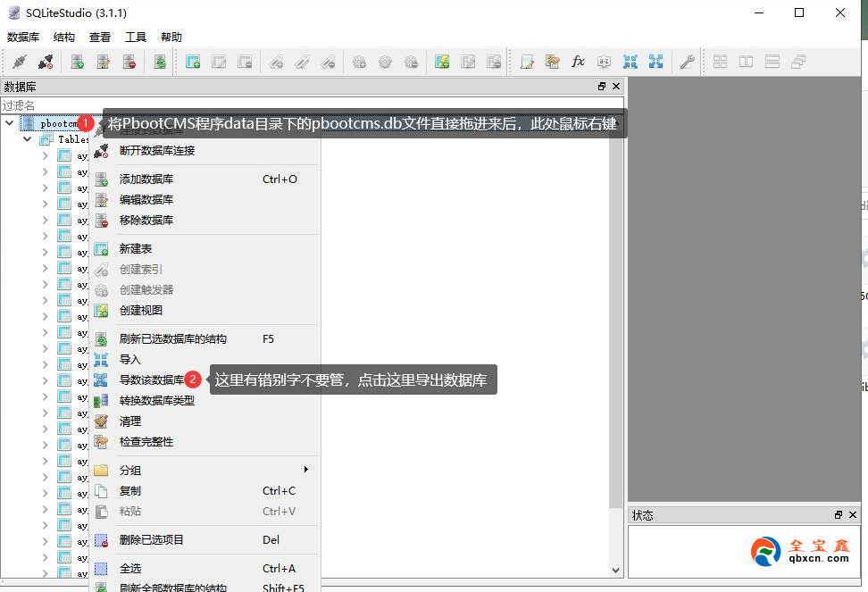Click the create trigger toolbar icon
Image resolution: width=868 pixels, height=592 pixels.
click(359, 62)
